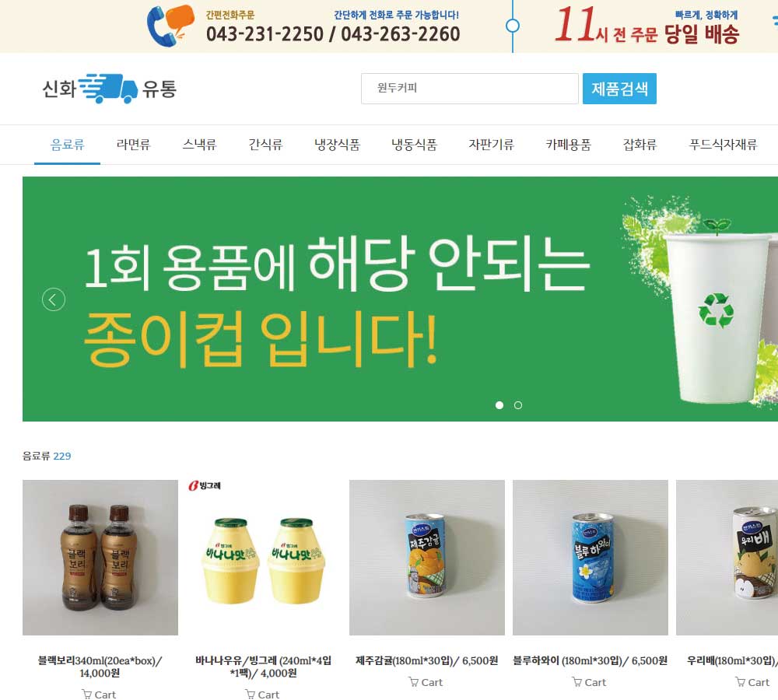Click the 신화유통 truck logo
Image resolution: width=778 pixels, height=700 pixels.
coord(109,89)
